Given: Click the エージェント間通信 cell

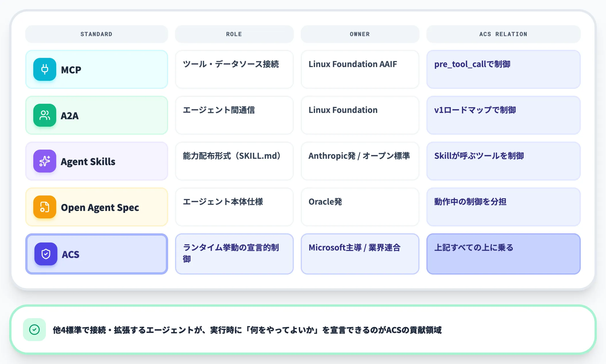Looking at the screenshot, I should click(x=234, y=115).
